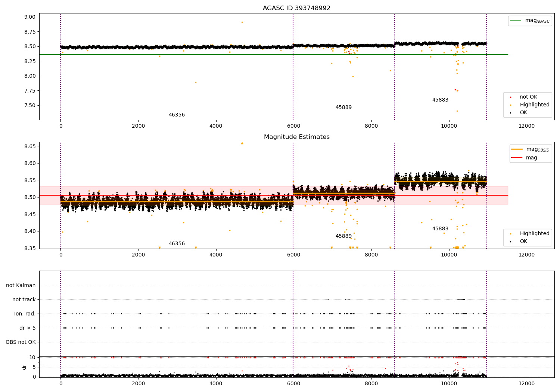
Task: Click the 45883 label in the Magnitude Estimates plot
Action: [x=440, y=229]
